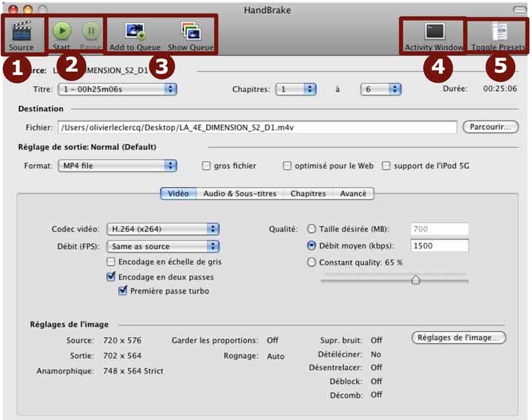
Task: Click the constant quality slider handle
Action: [416, 280]
